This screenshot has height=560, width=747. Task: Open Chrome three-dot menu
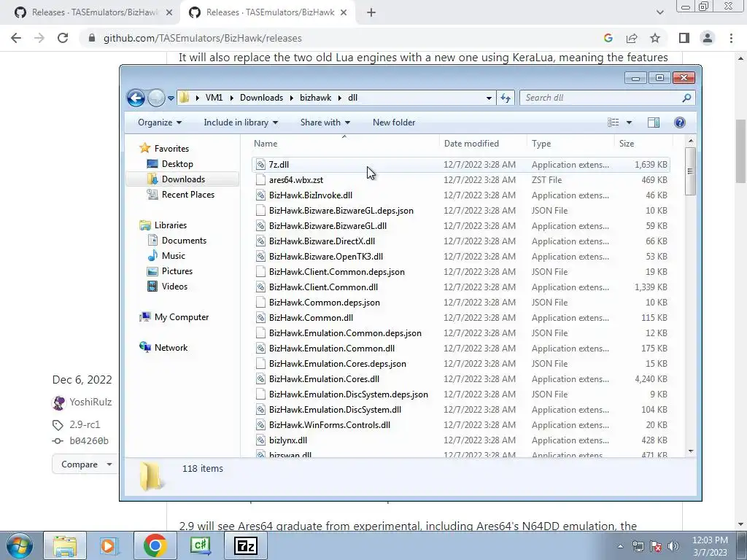tap(731, 38)
